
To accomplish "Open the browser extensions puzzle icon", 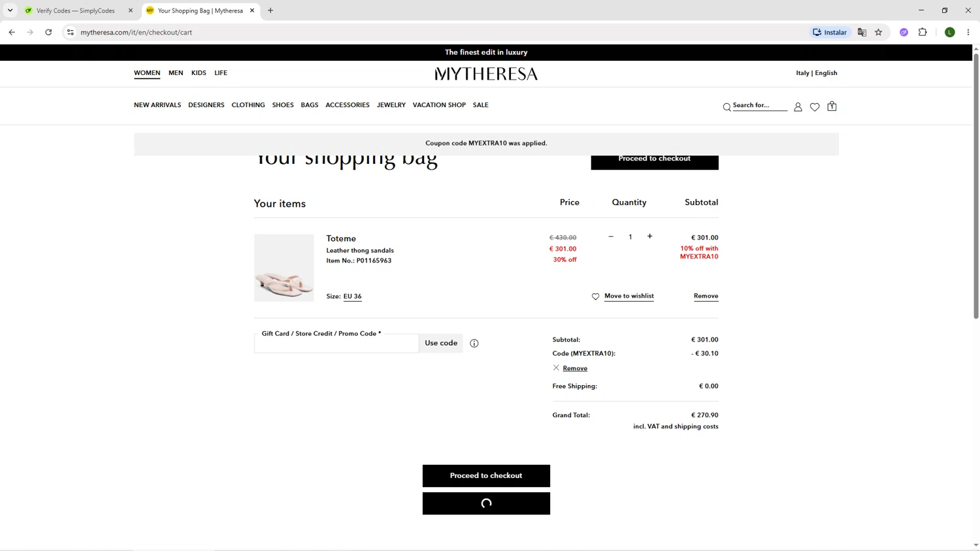I will (x=923, y=32).
